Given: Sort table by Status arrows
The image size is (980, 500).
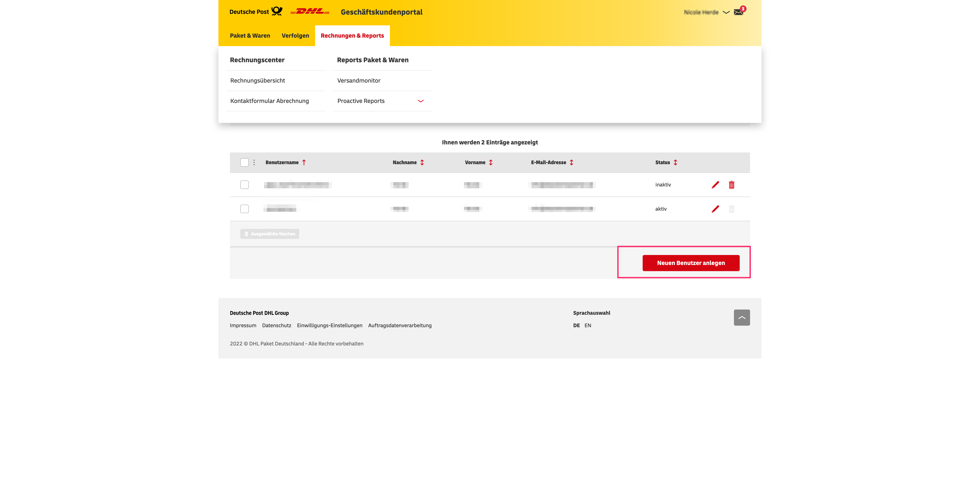Looking at the screenshot, I should [x=675, y=162].
